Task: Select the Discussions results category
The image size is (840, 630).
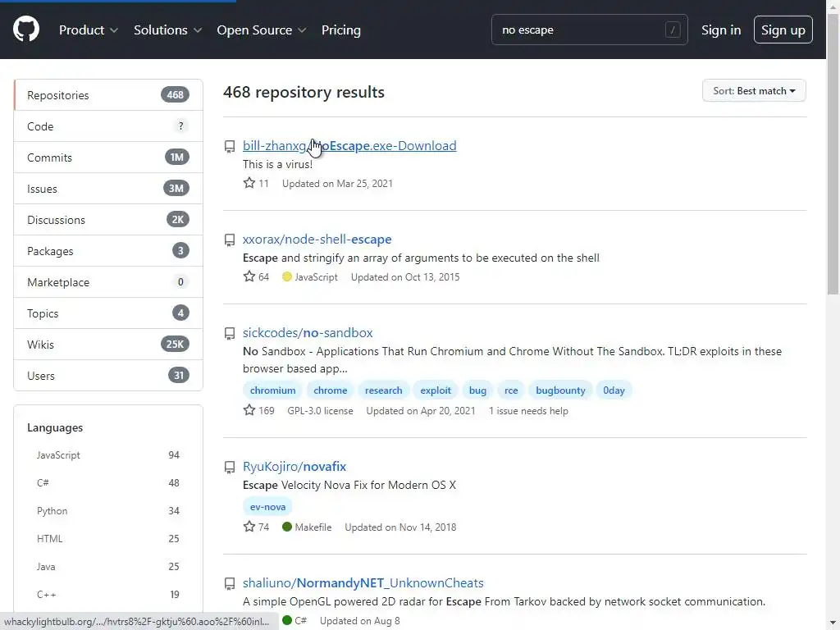Action: coord(108,220)
